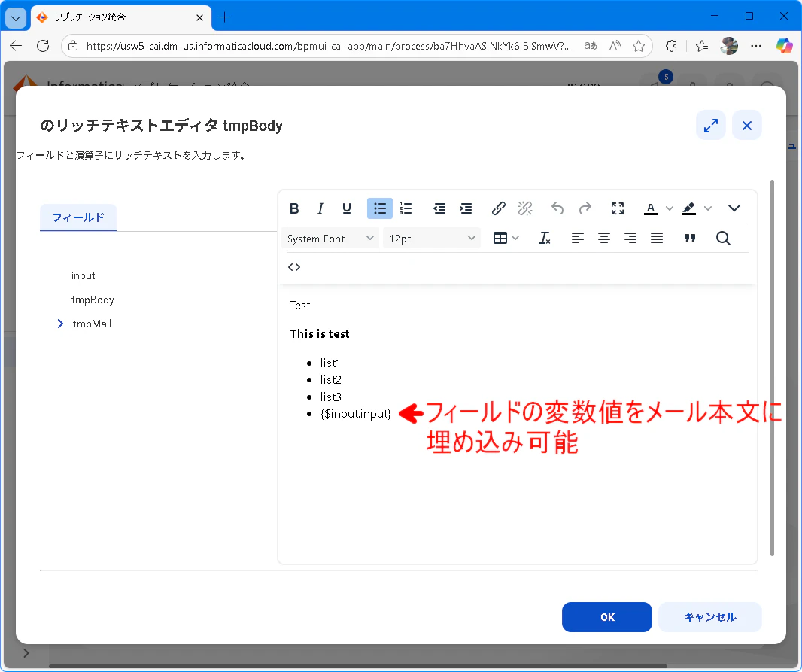This screenshot has height=672, width=802.
Task: Open the browser profile avatar
Action: point(729,46)
